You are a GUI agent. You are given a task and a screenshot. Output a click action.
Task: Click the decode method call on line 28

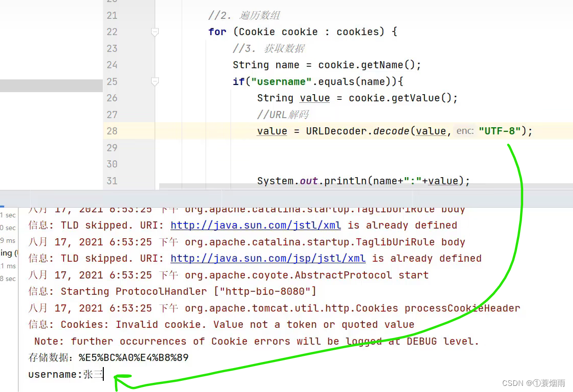[391, 131]
